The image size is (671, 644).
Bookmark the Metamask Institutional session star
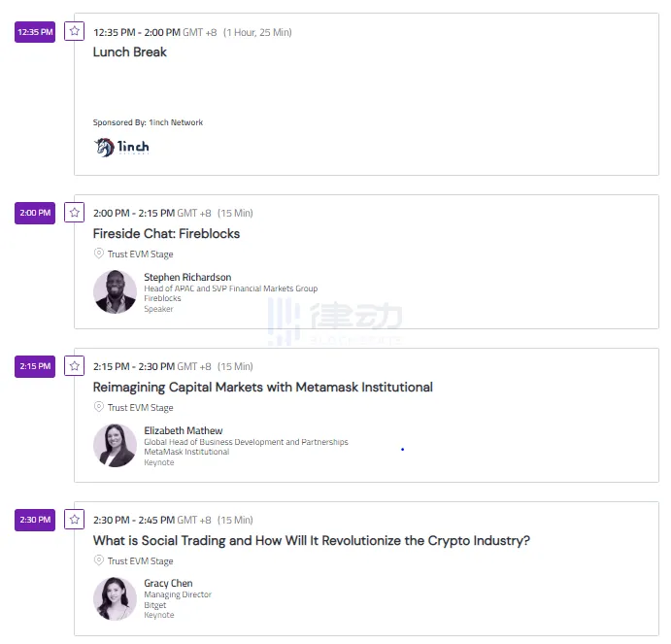pos(75,365)
